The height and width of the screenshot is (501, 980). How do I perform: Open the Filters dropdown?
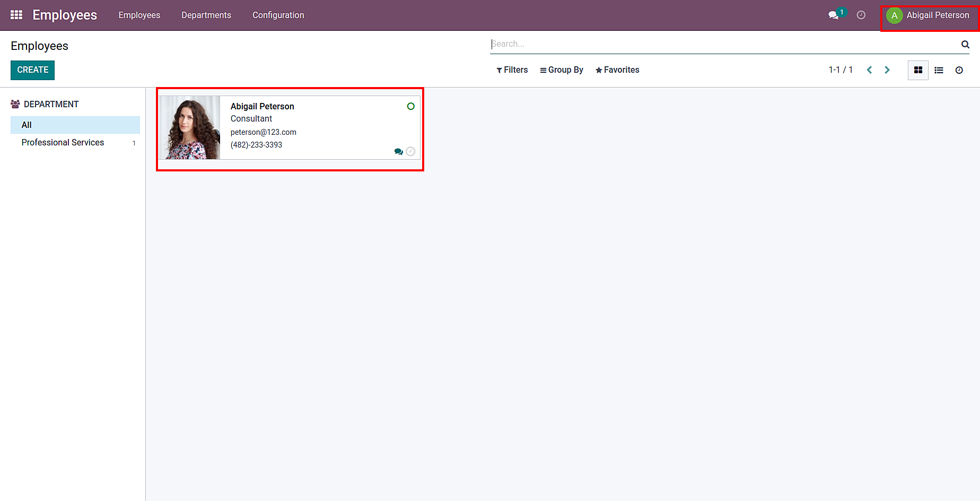pyautogui.click(x=512, y=70)
